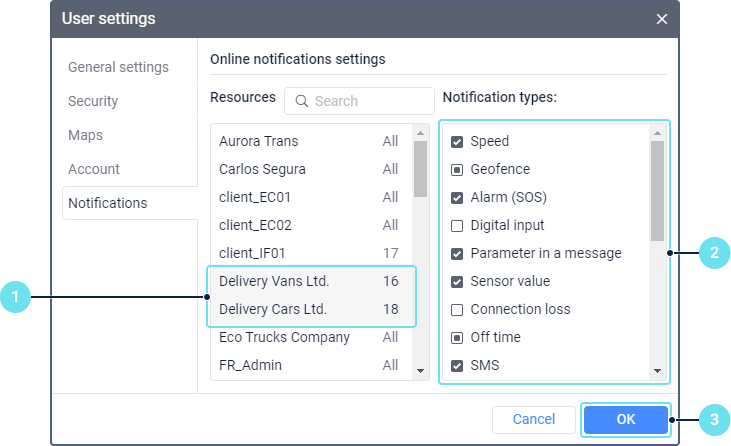Viewport: 731px width, 446px height.
Task: Go to the Maps tab
Action: [85, 135]
